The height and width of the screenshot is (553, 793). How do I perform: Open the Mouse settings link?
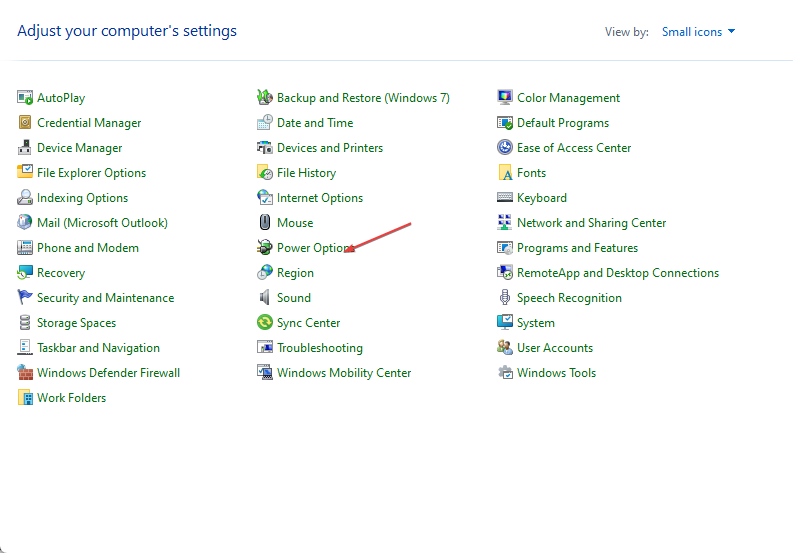295,223
